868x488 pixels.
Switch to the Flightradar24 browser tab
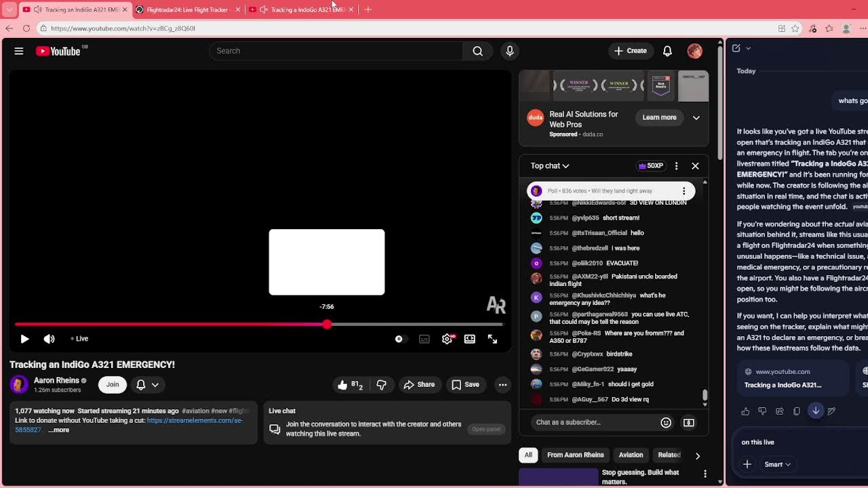186,9
